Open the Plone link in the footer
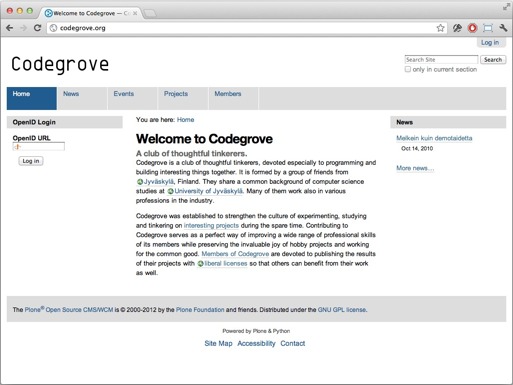 (x=32, y=310)
